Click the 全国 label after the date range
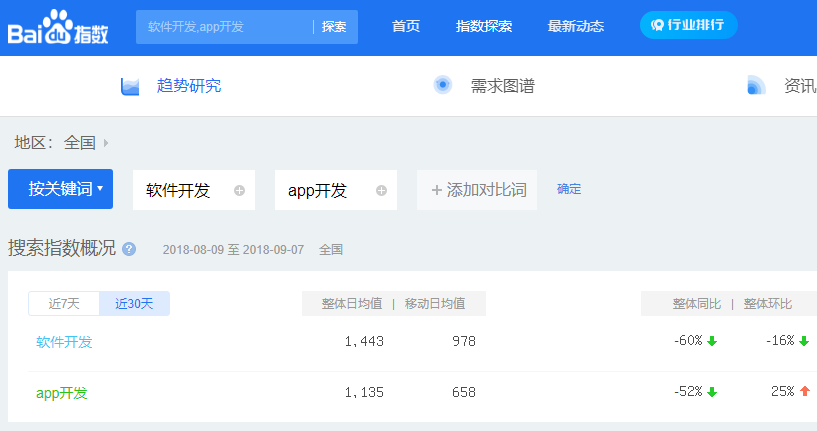Image resolution: width=817 pixels, height=431 pixels. [331, 250]
